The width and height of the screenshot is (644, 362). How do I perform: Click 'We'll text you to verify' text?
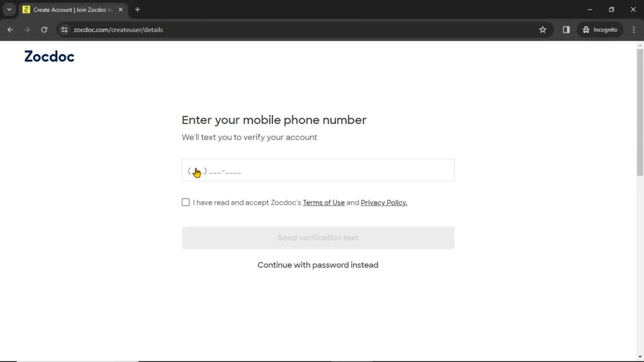point(249,137)
